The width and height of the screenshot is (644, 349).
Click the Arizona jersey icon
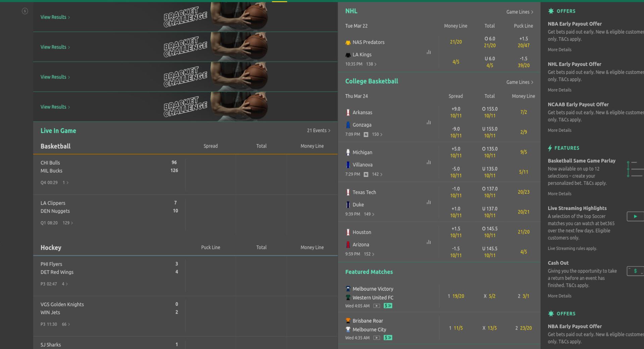click(348, 245)
